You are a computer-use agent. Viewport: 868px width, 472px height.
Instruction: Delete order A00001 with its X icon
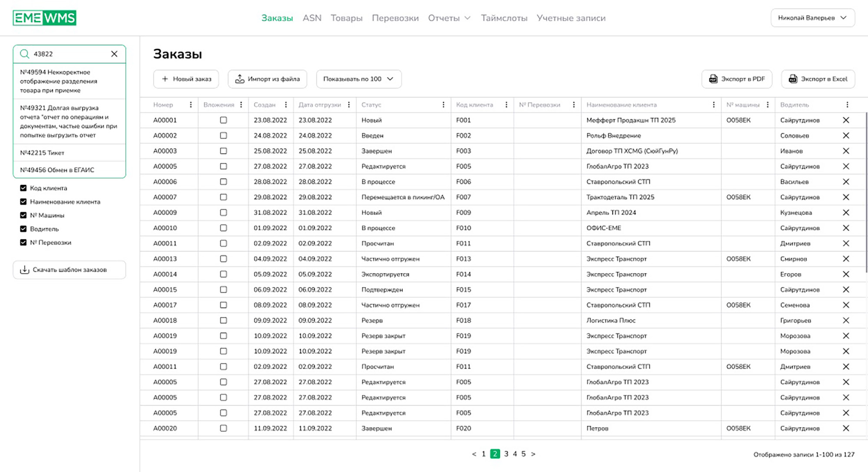(x=846, y=120)
